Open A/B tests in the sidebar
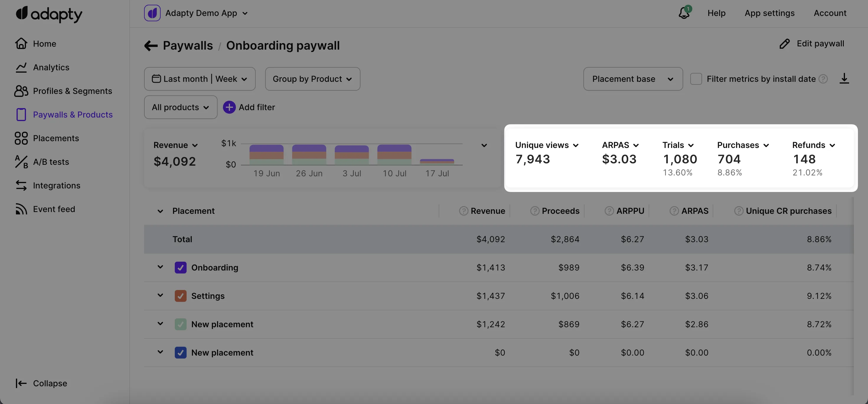This screenshot has width=868, height=404. click(51, 162)
